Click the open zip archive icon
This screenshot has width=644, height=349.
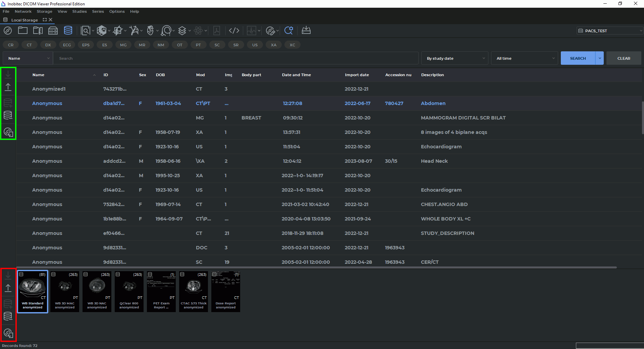click(38, 31)
